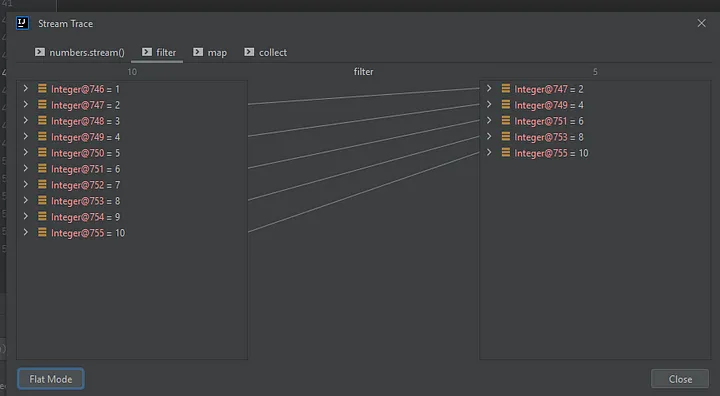Expand Integer@753 = 8 in right results
Screen dimensions: 720x396
(x=489, y=136)
